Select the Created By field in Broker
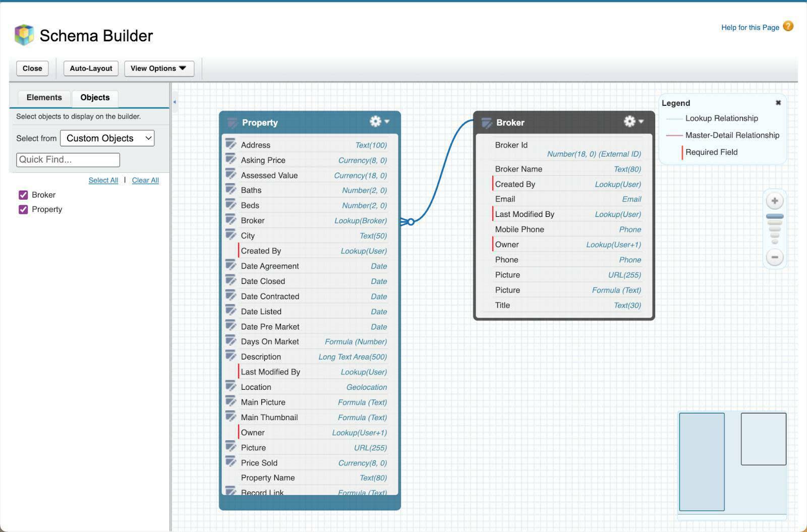 pyautogui.click(x=567, y=184)
